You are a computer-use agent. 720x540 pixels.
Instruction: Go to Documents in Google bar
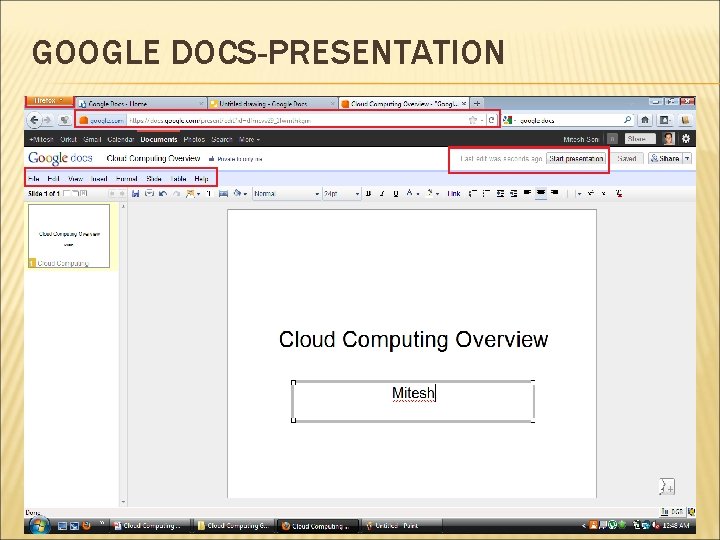pyautogui.click(x=159, y=139)
